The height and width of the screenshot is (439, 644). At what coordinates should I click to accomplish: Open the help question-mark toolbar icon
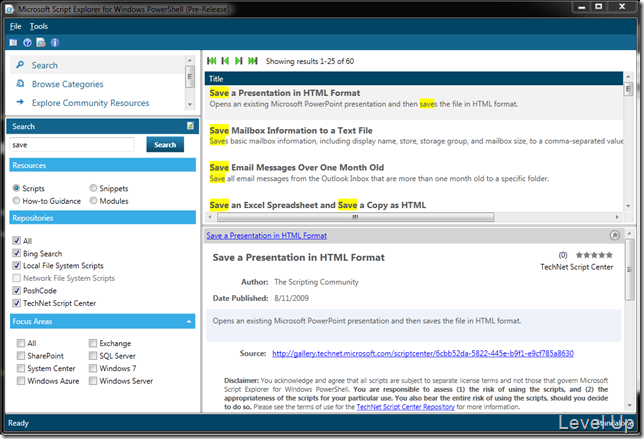(27, 42)
